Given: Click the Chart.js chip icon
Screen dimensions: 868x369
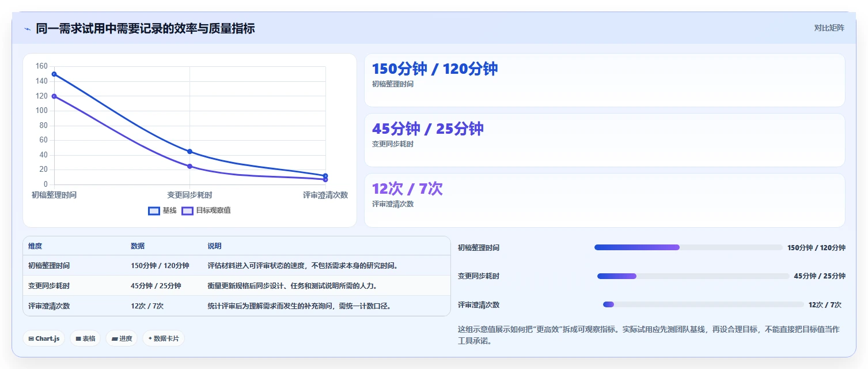Looking at the screenshot, I should pyautogui.click(x=31, y=339).
